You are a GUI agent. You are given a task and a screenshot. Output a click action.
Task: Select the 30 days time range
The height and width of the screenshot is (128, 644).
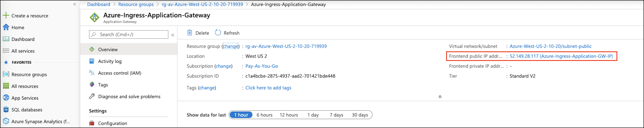coord(360,115)
